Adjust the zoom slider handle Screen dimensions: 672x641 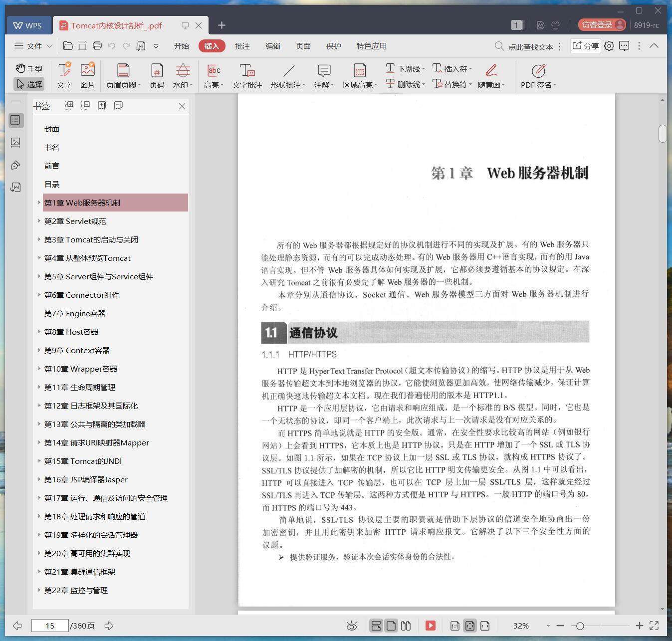(x=580, y=626)
